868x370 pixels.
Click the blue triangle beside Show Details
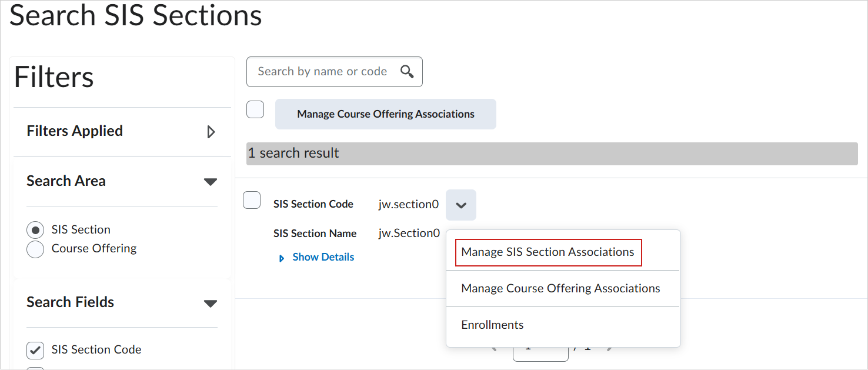click(x=282, y=257)
